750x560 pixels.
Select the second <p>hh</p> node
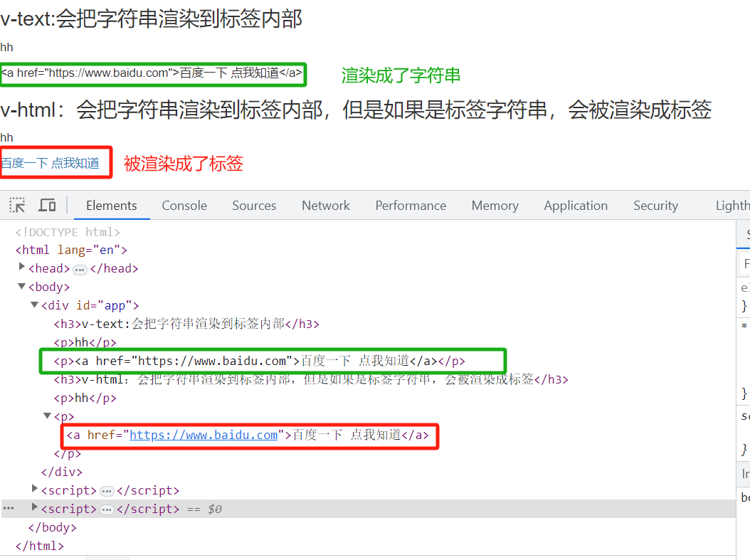click(85, 398)
